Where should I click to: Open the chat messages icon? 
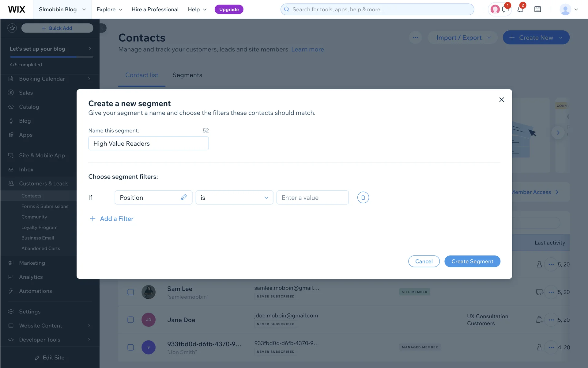[x=505, y=10]
